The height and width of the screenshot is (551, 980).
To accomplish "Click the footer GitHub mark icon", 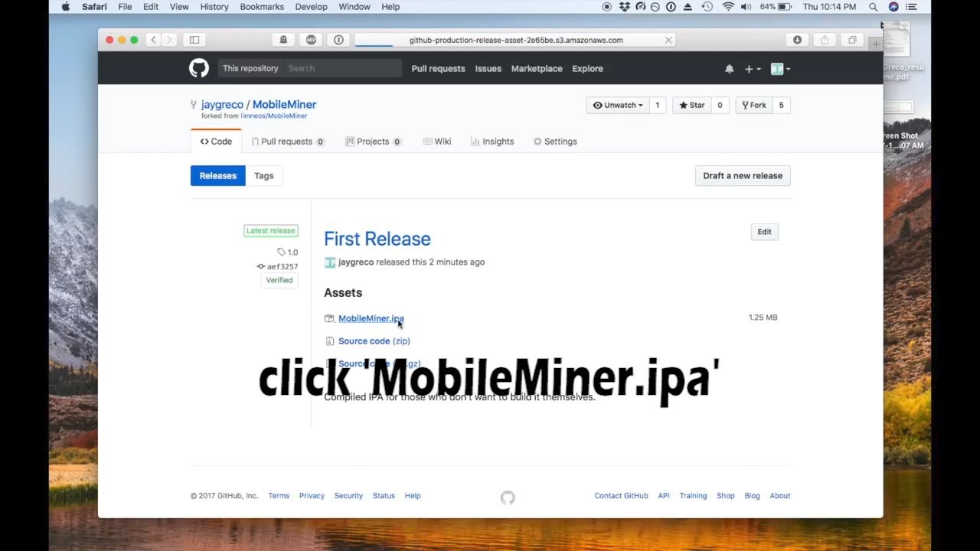I will click(508, 497).
